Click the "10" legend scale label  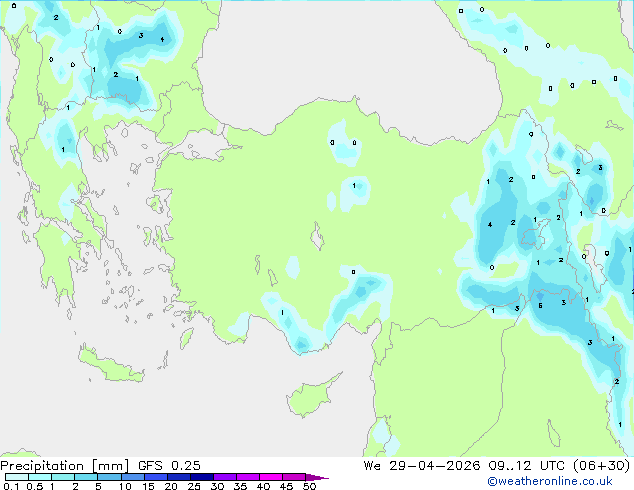tap(125, 486)
